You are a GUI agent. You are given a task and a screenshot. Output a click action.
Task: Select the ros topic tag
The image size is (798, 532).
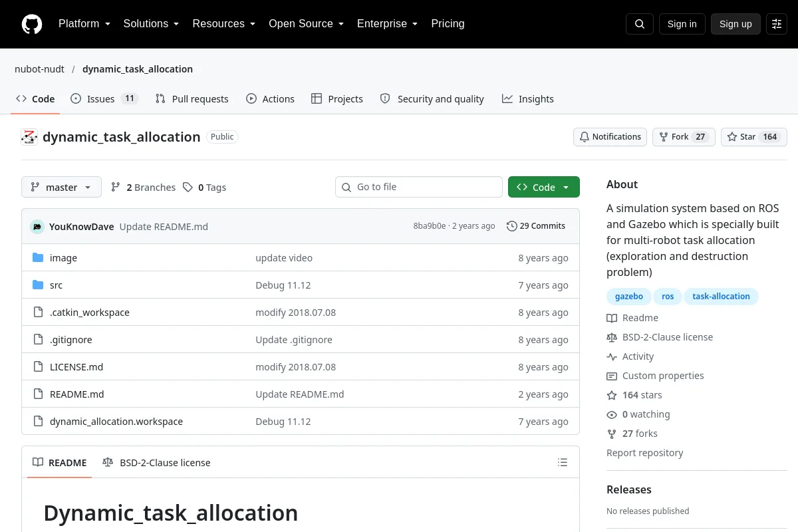pyautogui.click(x=668, y=296)
